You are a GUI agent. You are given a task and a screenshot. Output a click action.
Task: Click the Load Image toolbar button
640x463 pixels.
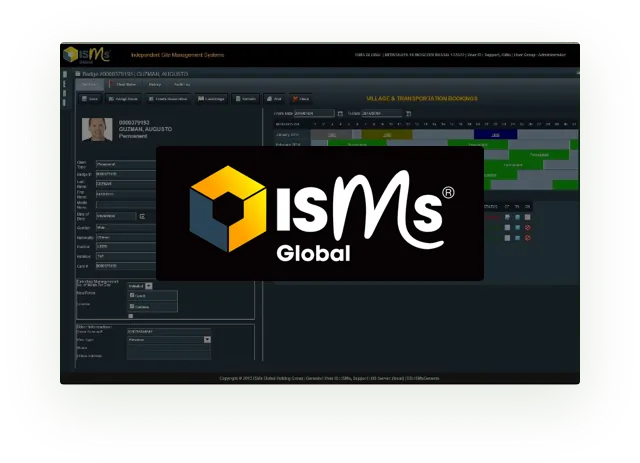pos(211,99)
